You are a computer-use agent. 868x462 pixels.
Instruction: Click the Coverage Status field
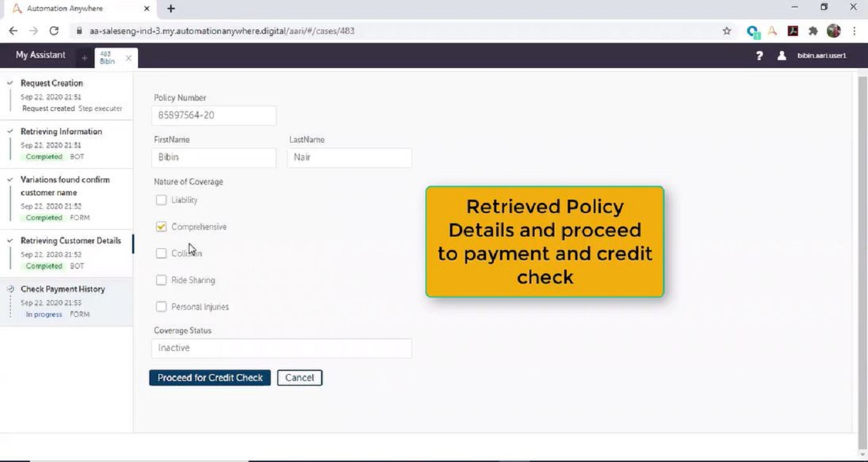point(282,348)
